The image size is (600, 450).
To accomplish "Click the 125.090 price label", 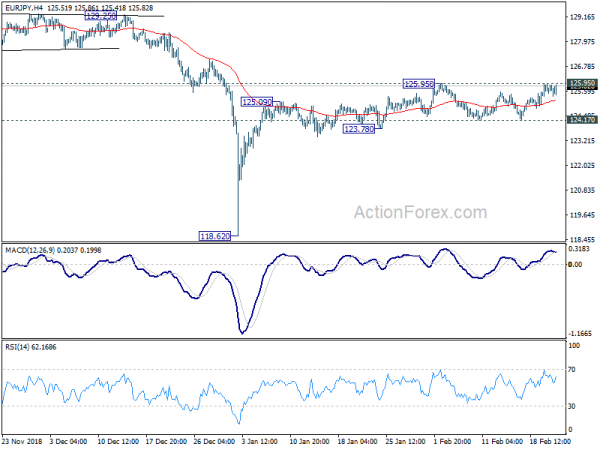I will point(257,102).
